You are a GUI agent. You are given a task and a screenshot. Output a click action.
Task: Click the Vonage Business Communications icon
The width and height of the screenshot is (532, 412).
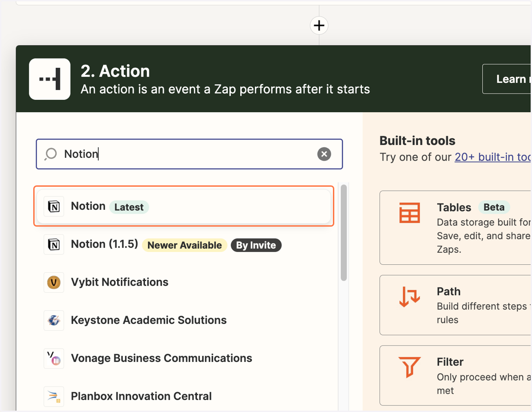(54, 358)
